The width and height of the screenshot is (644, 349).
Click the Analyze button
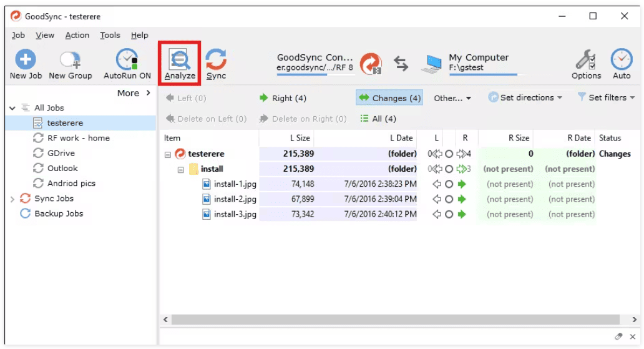coord(180,63)
